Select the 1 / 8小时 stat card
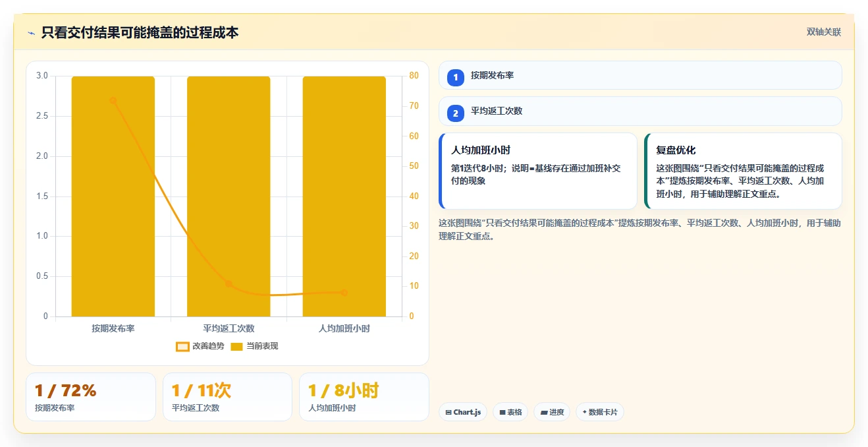Screen dimensions: 868x447 coord(364,397)
